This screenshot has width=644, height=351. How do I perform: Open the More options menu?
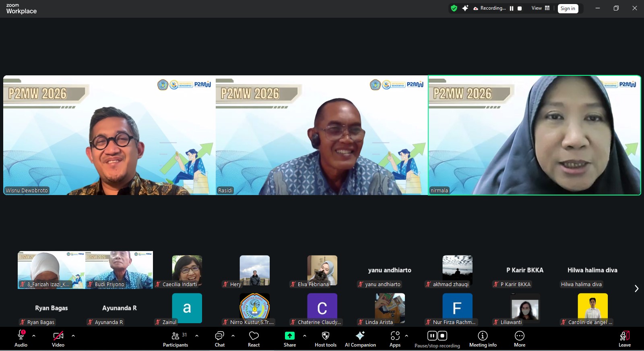click(x=519, y=339)
